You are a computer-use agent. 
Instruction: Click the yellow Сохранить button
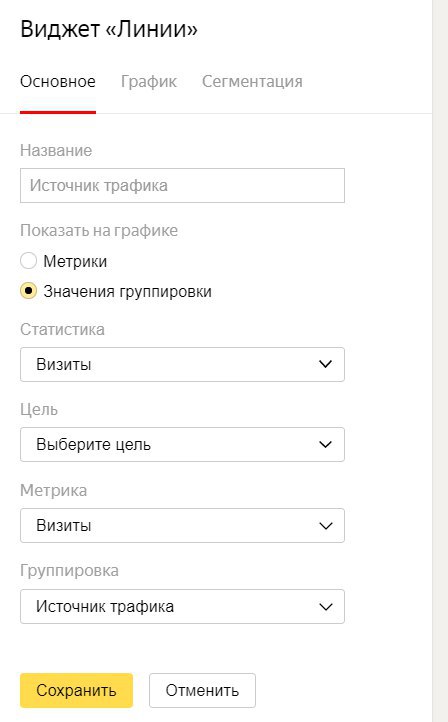pyautogui.click(x=76, y=690)
